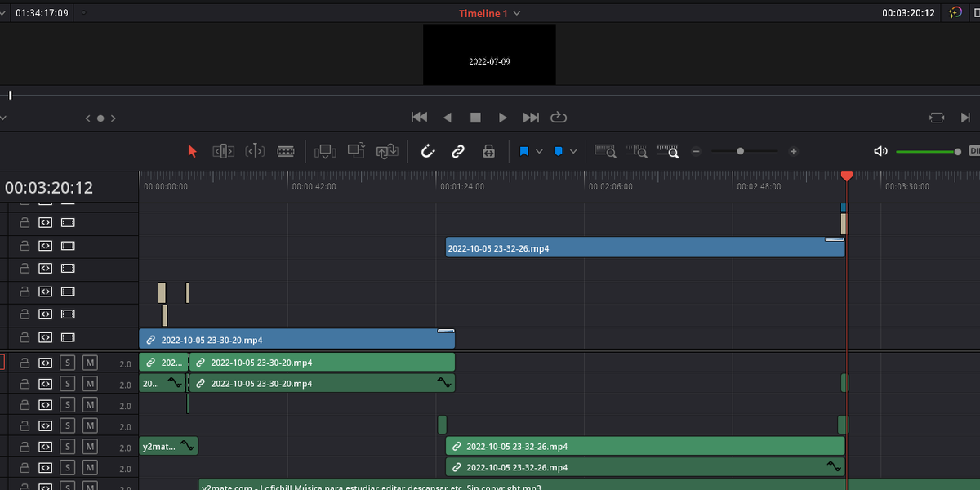Click the green monitor volume slider

click(x=929, y=151)
